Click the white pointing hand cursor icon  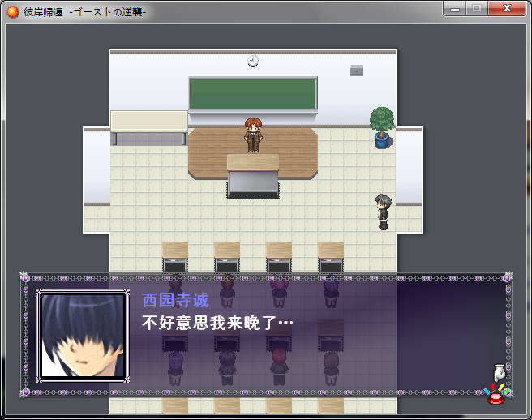[x=500, y=373]
